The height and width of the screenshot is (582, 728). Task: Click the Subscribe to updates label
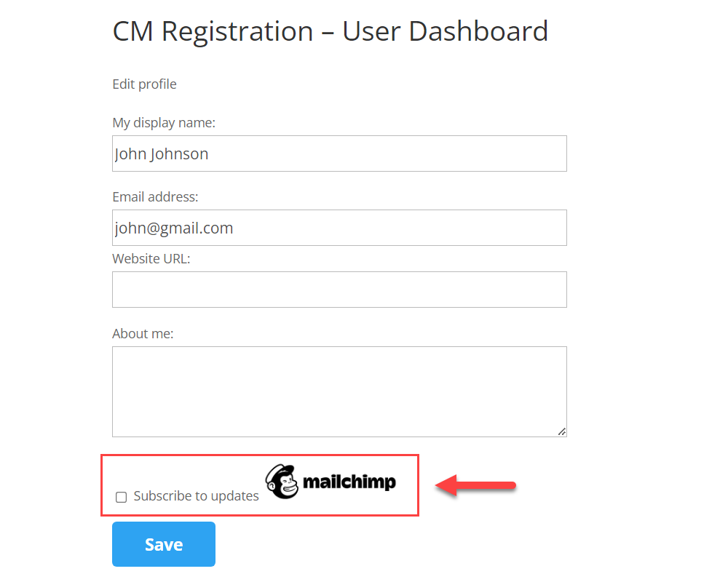click(x=196, y=496)
